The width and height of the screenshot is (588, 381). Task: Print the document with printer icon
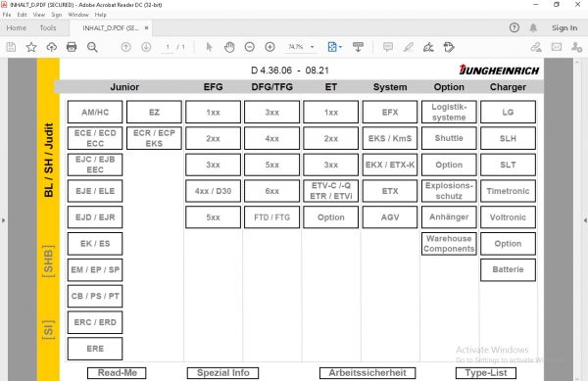(x=72, y=47)
